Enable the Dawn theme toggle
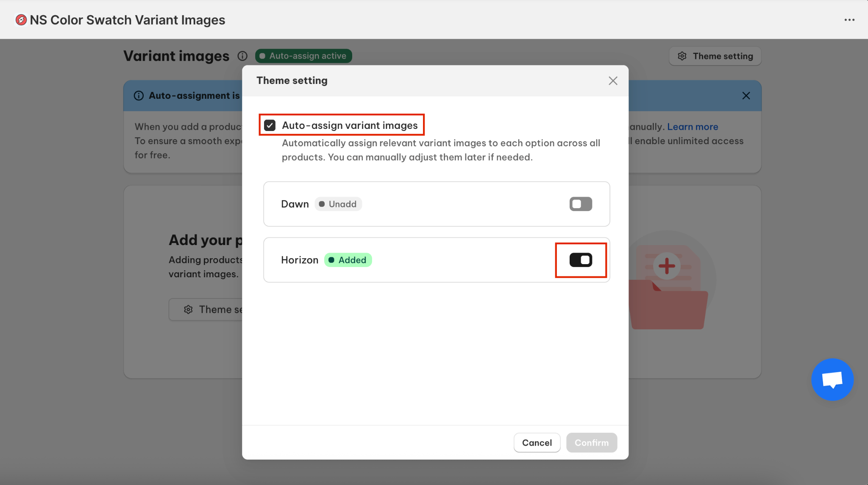 tap(581, 204)
